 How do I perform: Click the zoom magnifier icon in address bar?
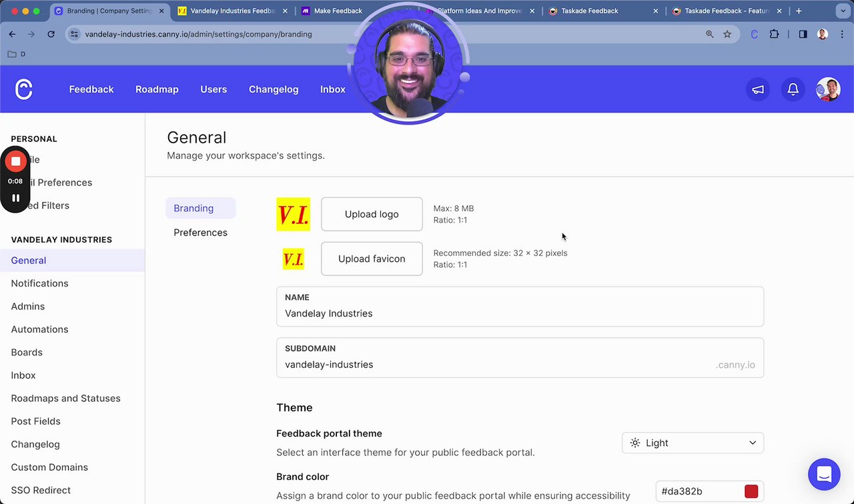coord(710,34)
